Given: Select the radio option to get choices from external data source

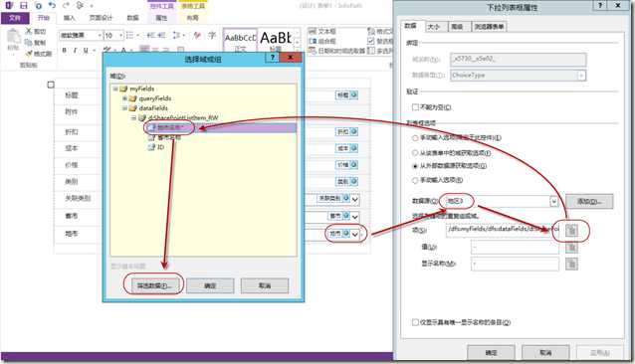Looking at the screenshot, I should [415, 166].
